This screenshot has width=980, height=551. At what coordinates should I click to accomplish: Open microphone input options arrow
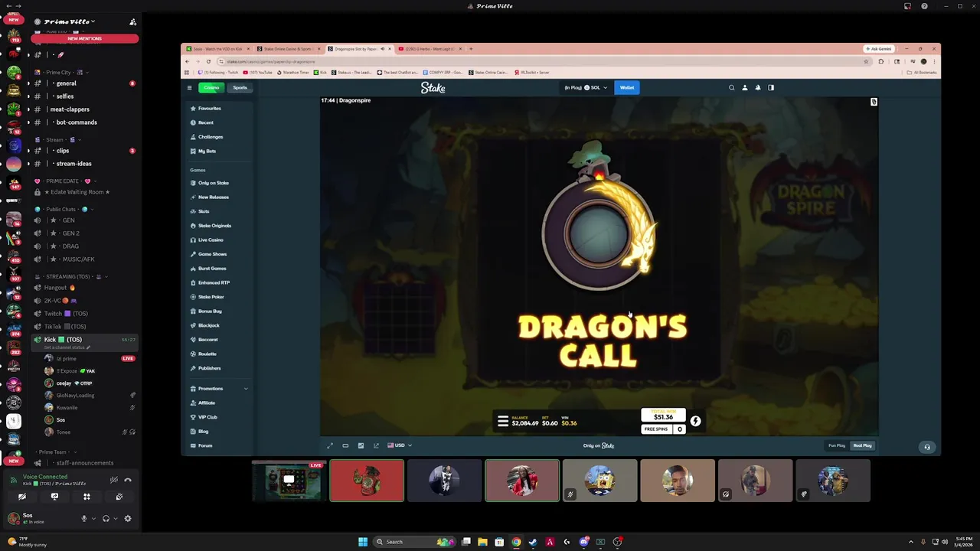(93, 519)
